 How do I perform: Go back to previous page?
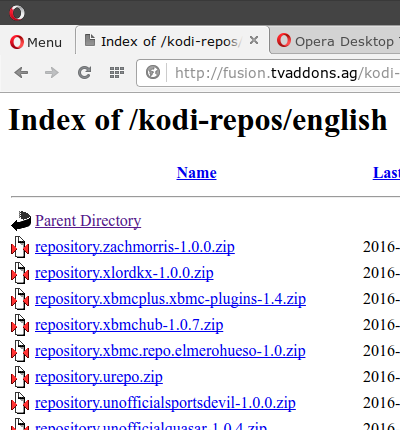click(x=21, y=72)
